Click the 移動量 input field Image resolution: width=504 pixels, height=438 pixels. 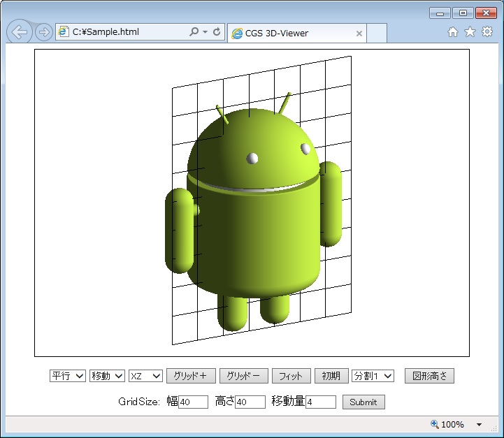[321, 402]
